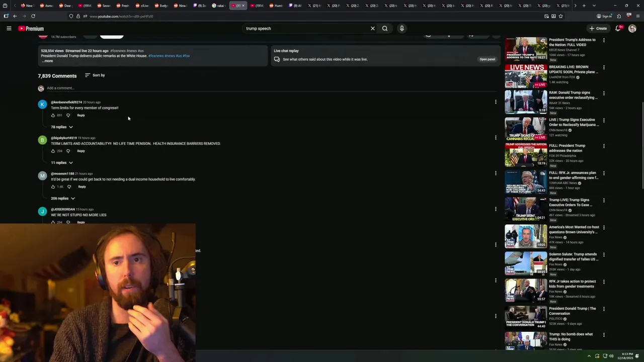Screen dimensions: 644x362
Task: Open 'FULL: President Trump addresses the nation' thumbnail
Action: (x=526, y=155)
